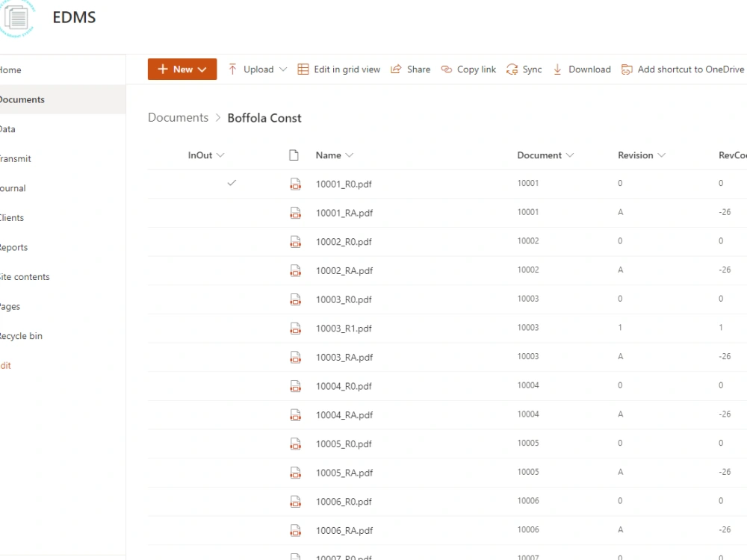Click the Boffola Const breadcrumb folder name

pos(264,118)
